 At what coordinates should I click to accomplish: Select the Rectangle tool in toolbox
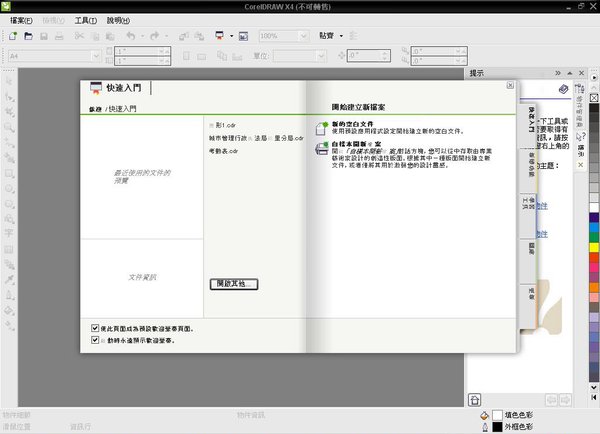[9, 174]
